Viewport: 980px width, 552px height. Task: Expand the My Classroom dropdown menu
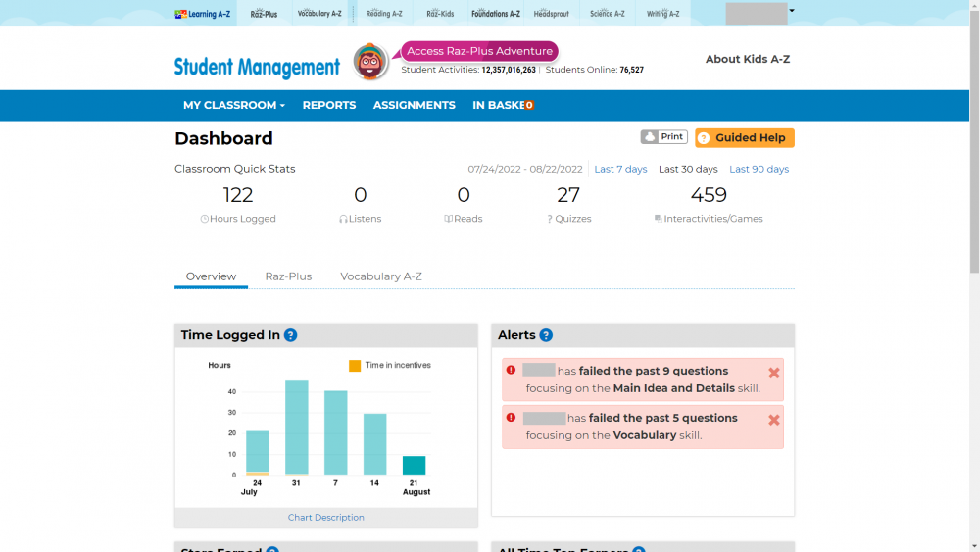tap(233, 105)
